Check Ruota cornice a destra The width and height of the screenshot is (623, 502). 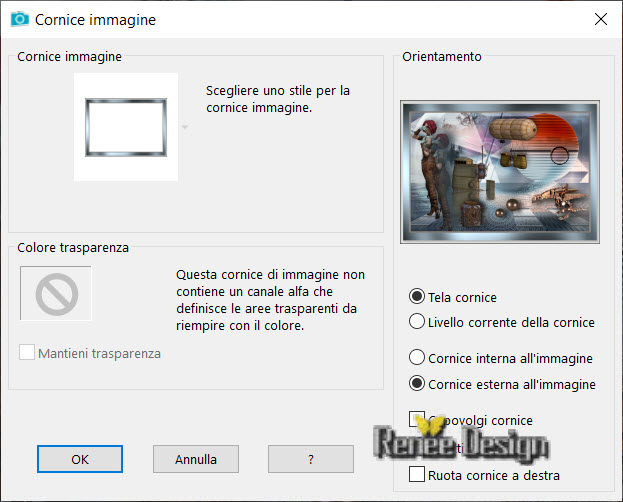(417, 474)
